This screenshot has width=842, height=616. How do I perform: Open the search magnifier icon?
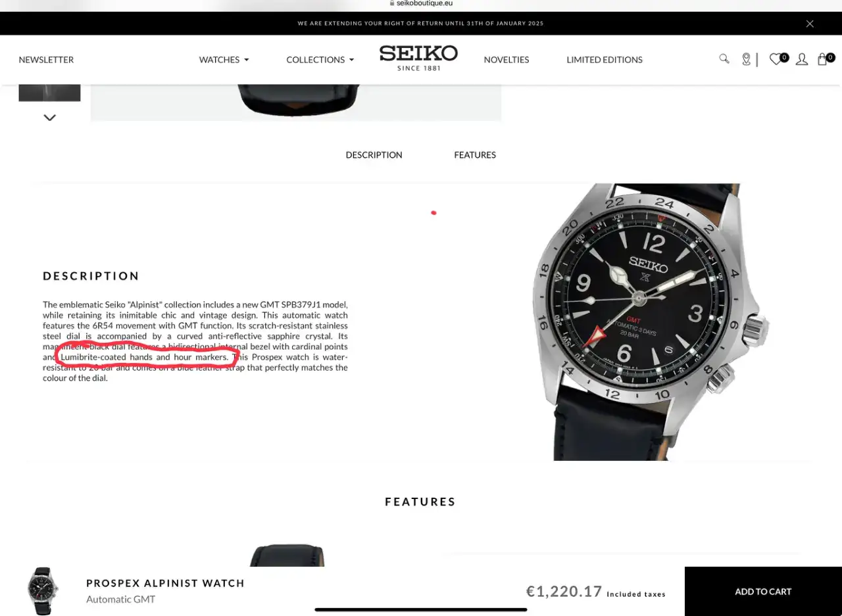[x=724, y=59]
